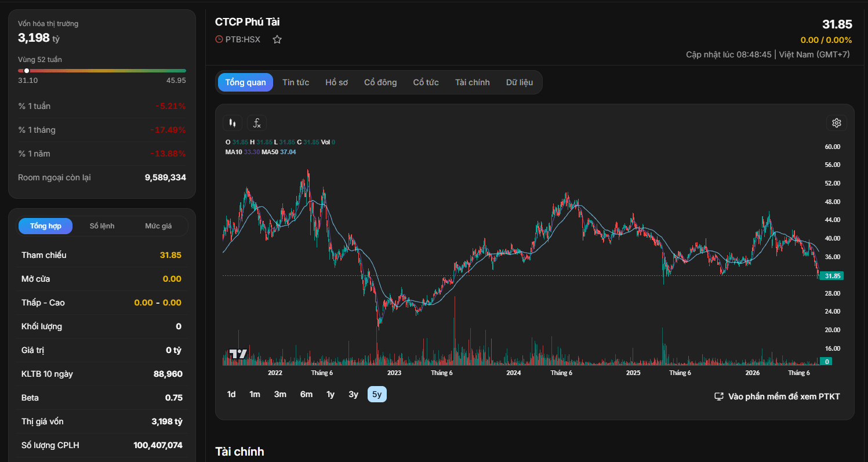
Task: Open the Cổ tức tab
Action: pyautogui.click(x=426, y=82)
